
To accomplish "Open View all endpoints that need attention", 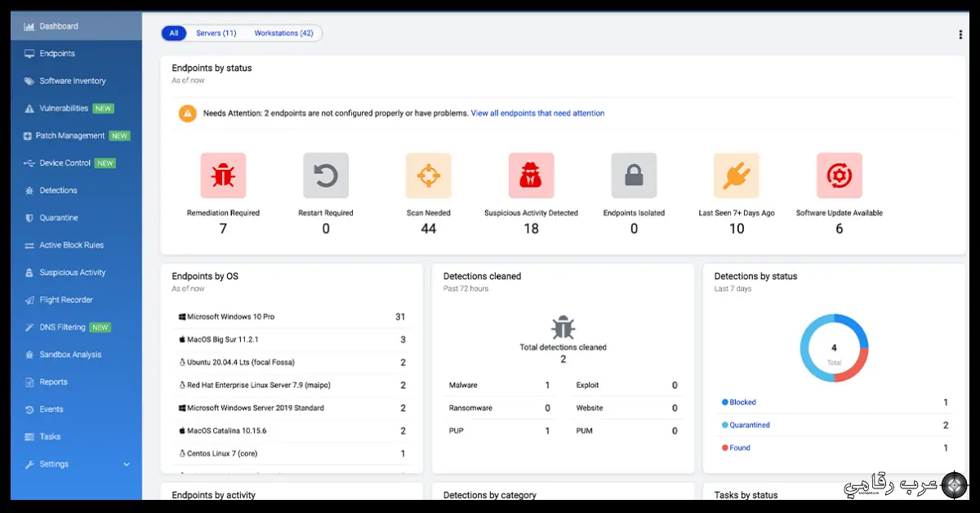I will [x=538, y=114].
